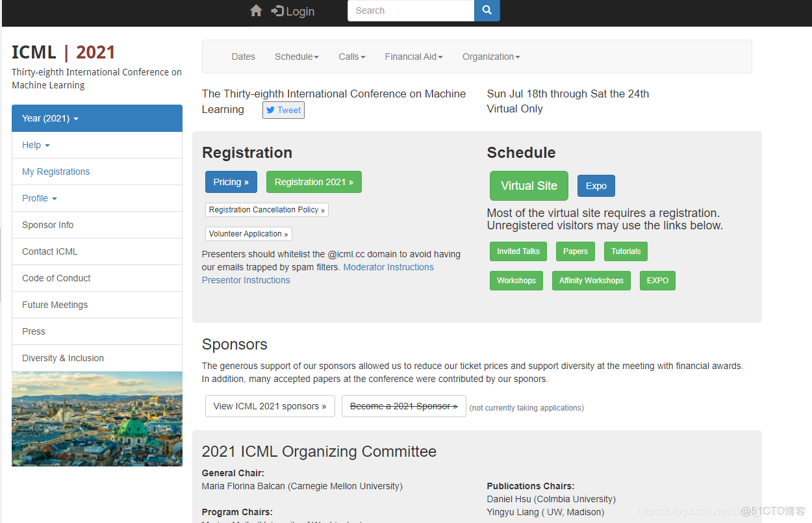
Task: Open the Calls menu
Action: pos(352,57)
